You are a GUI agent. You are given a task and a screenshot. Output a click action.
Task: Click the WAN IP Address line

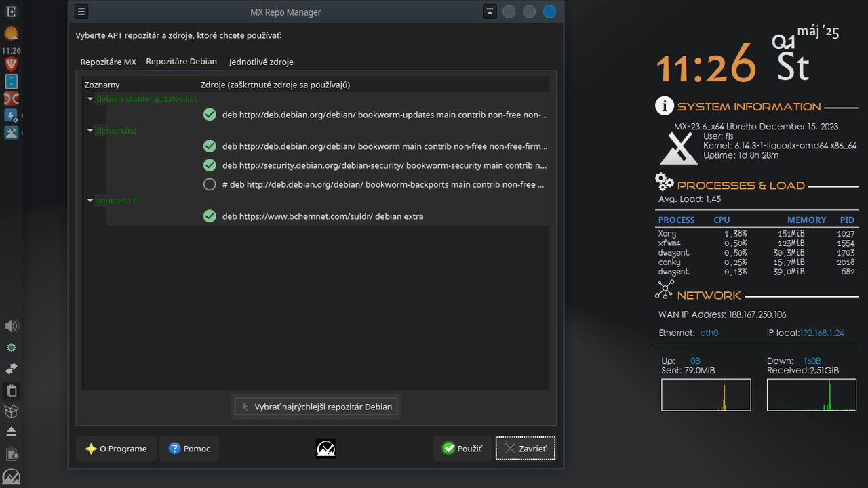click(x=722, y=314)
